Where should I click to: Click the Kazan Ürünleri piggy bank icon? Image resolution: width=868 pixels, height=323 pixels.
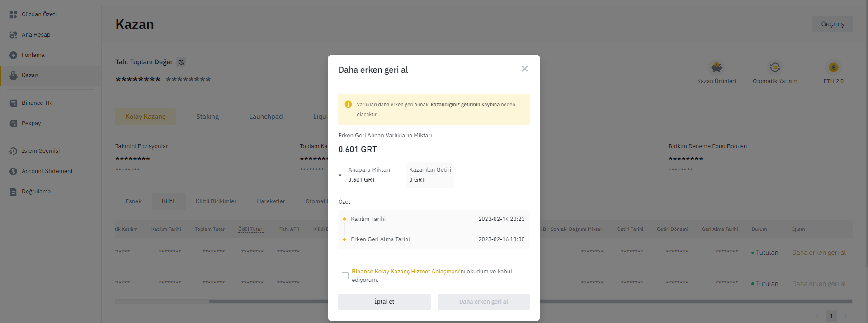click(716, 67)
